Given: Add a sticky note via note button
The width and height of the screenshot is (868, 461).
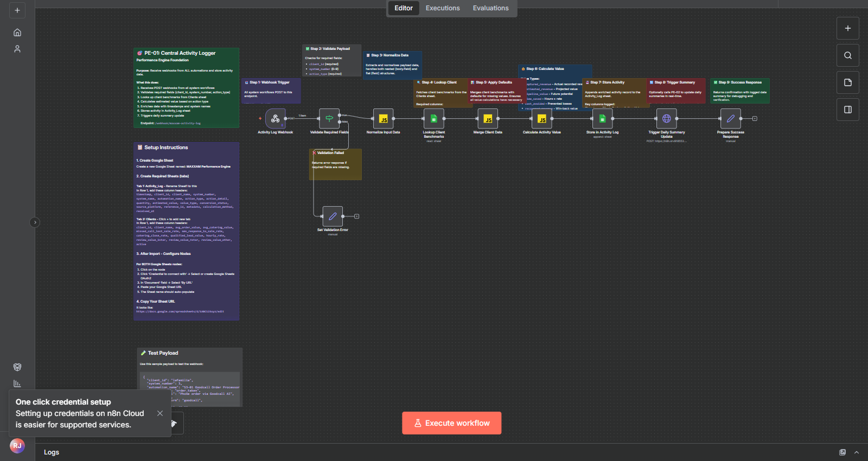Looking at the screenshot, I should coord(848,82).
